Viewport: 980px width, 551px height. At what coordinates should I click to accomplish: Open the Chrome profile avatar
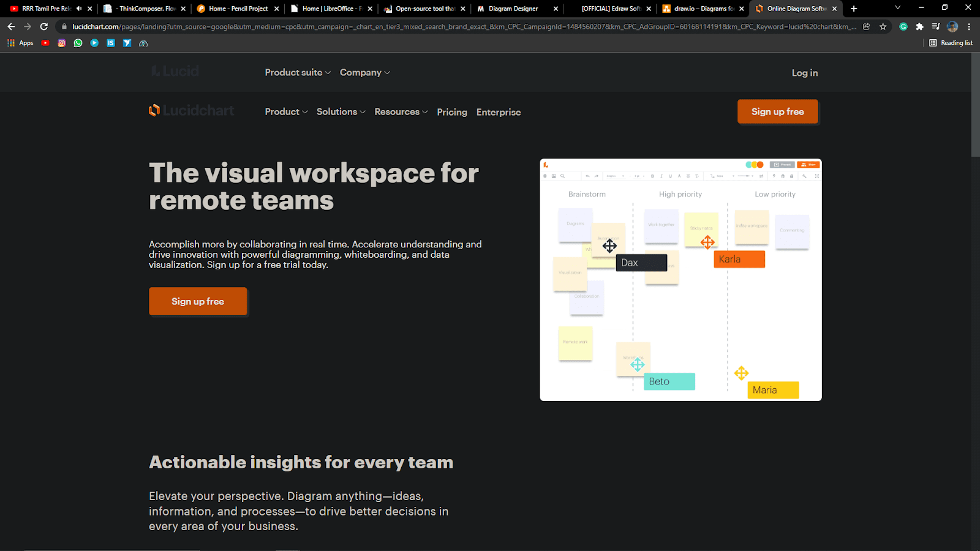[x=952, y=26]
